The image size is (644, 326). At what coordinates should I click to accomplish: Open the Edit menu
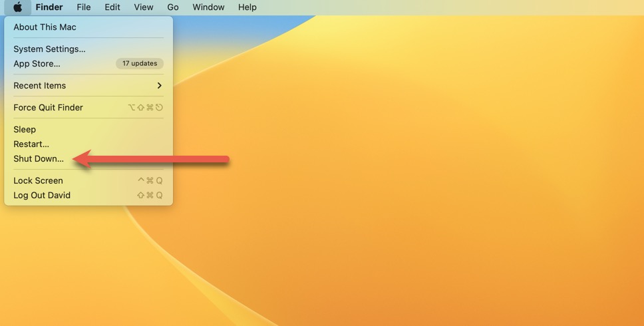[112, 7]
